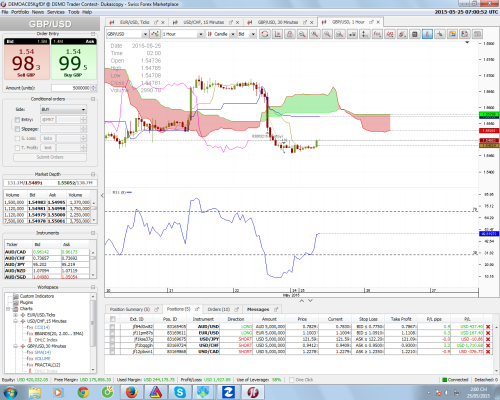Toggle the One Click checkbox
500x400 pixels.
point(292,380)
